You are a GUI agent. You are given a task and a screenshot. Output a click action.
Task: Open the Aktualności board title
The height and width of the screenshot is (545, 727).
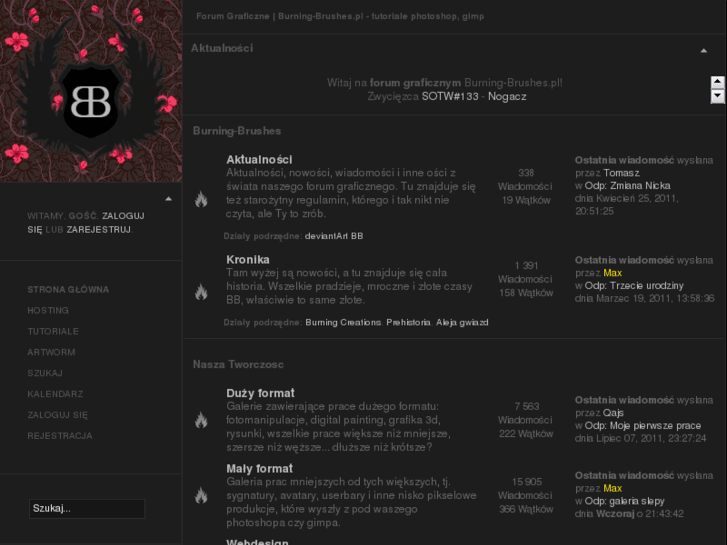point(259,160)
